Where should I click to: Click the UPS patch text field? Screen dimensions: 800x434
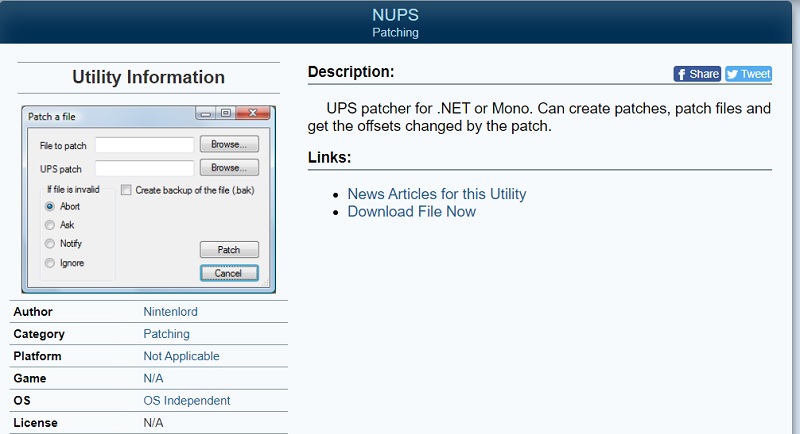pyautogui.click(x=144, y=168)
